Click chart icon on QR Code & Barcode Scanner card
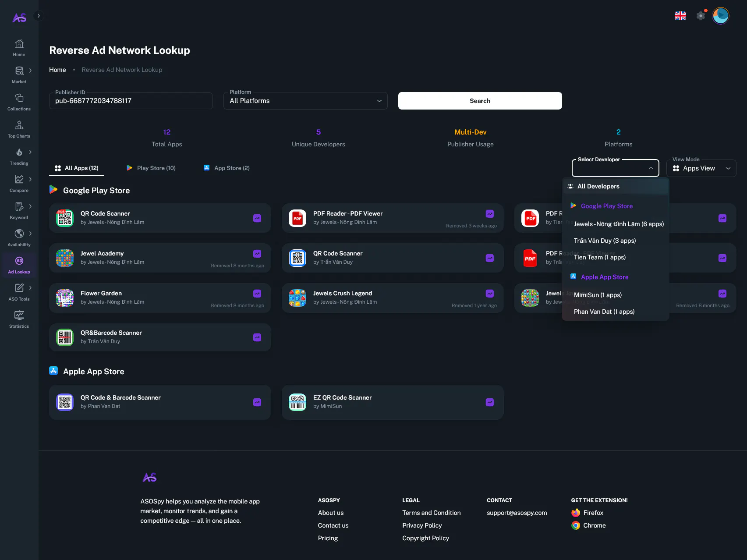The width and height of the screenshot is (747, 560). [x=257, y=402]
